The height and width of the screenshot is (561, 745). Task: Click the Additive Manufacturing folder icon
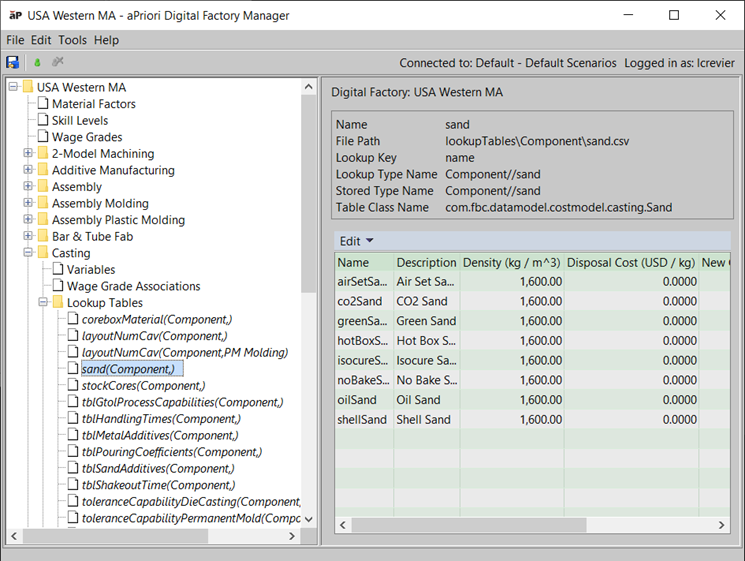43,170
